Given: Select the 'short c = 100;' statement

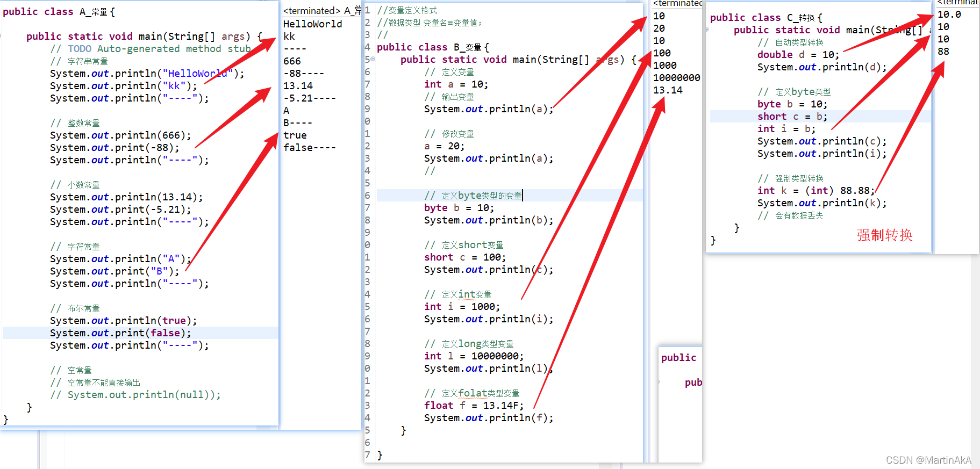Looking at the screenshot, I should point(465,257).
